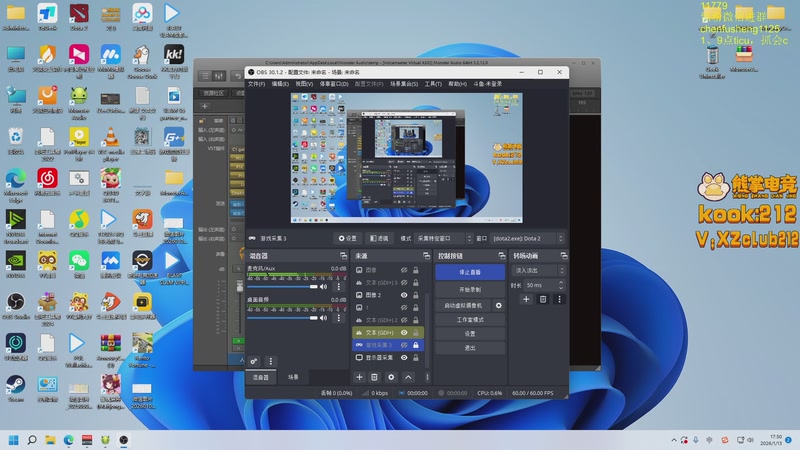
Task: Open 场景集合(S) menu in OBS
Action: (x=404, y=84)
